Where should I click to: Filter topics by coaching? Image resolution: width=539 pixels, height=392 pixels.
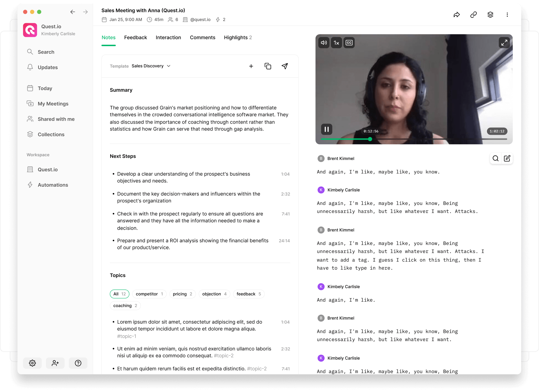click(125, 306)
